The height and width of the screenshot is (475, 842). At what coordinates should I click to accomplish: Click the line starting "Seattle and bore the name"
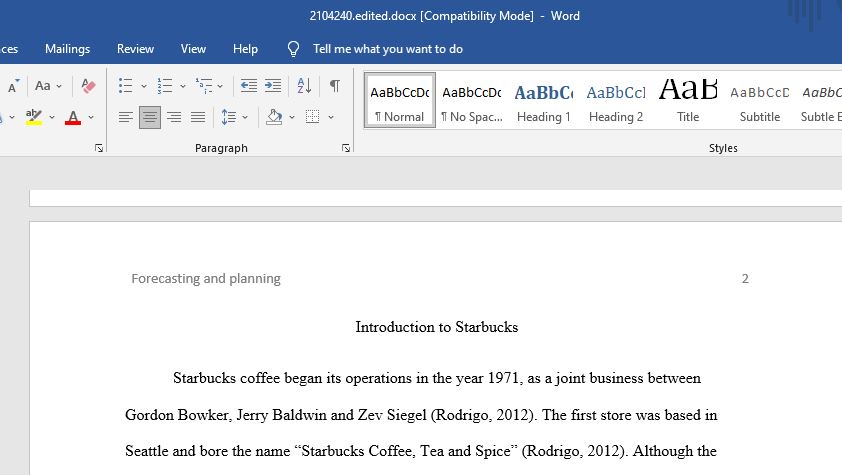421,451
